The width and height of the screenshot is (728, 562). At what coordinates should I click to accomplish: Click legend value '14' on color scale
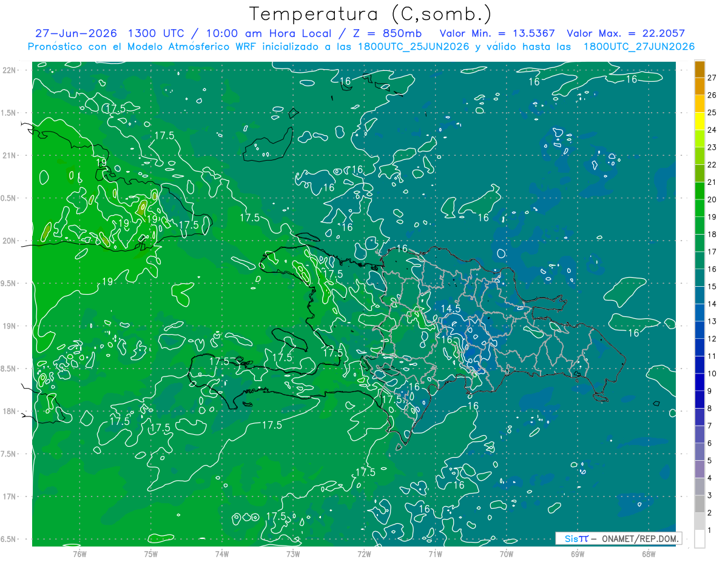[712, 304]
